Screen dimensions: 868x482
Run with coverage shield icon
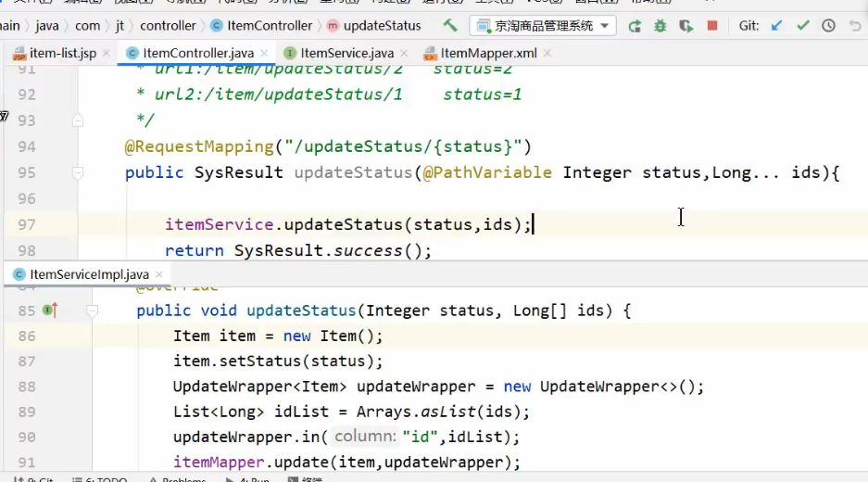tap(686, 25)
